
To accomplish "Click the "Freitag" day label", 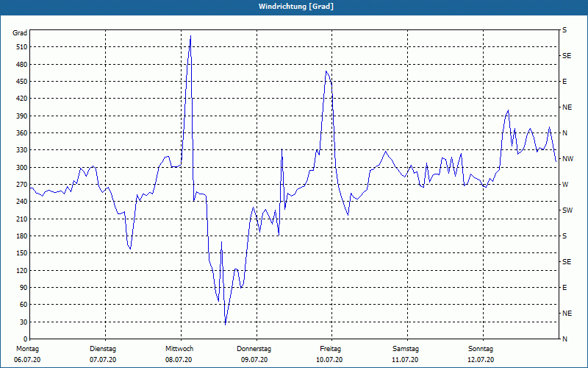I will (x=330, y=349).
